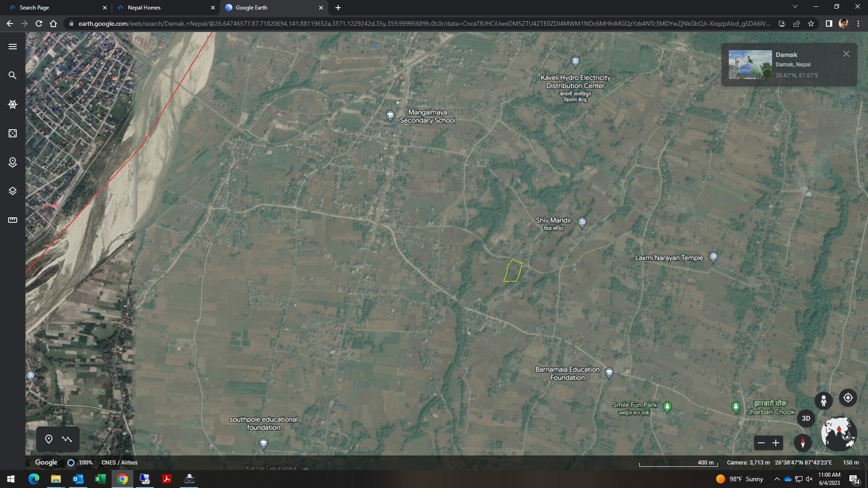Share this page icon in address bar
This screenshot has width=868, height=488.
(797, 23)
